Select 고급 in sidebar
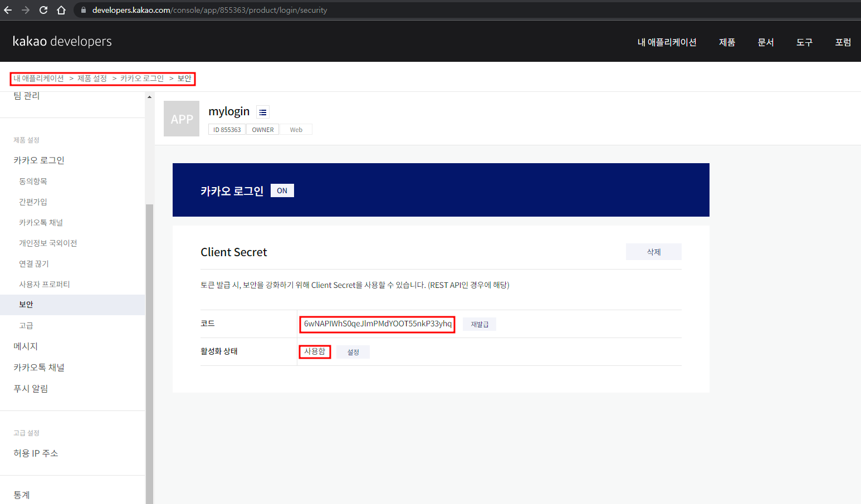The height and width of the screenshot is (504, 861). (x=26, y=326)
